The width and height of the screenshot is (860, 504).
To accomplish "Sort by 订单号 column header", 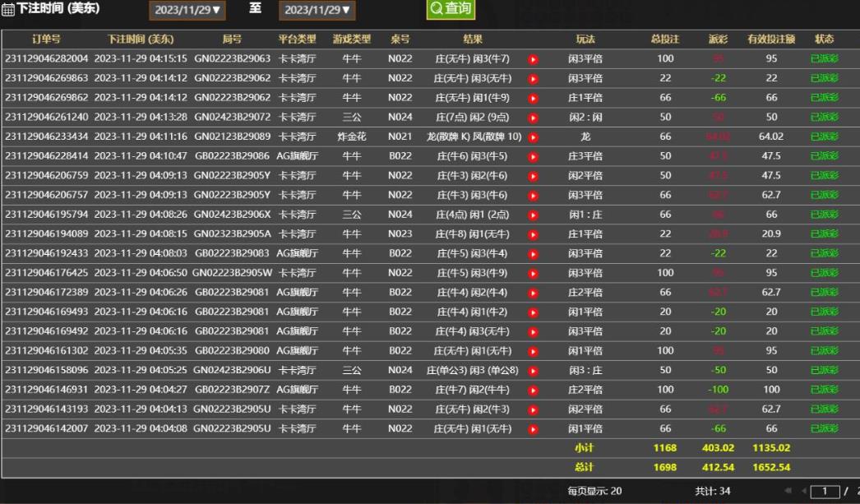I will (x=46, y=39).
